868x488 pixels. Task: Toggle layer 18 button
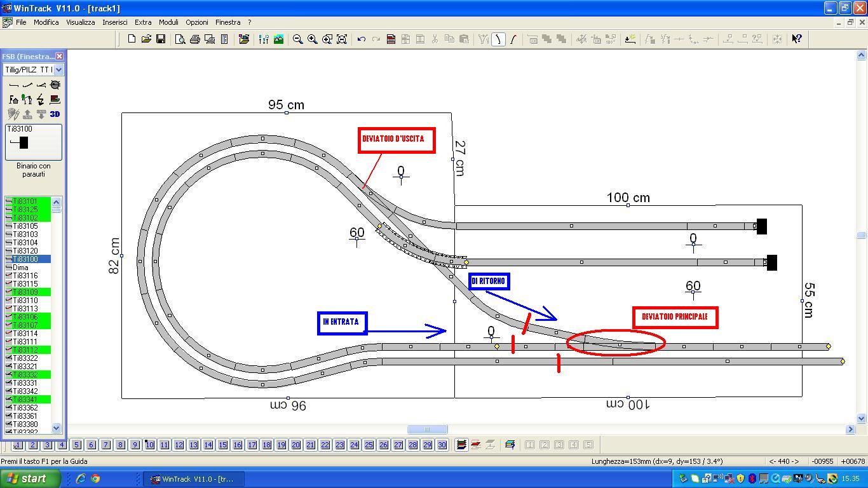pyautogui.click(x=266, y=445)
